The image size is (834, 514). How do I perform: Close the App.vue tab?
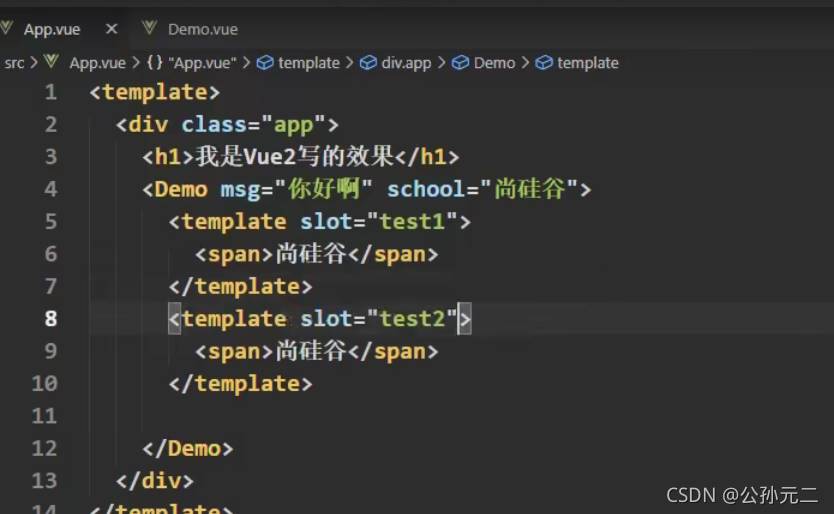(111, 29)
